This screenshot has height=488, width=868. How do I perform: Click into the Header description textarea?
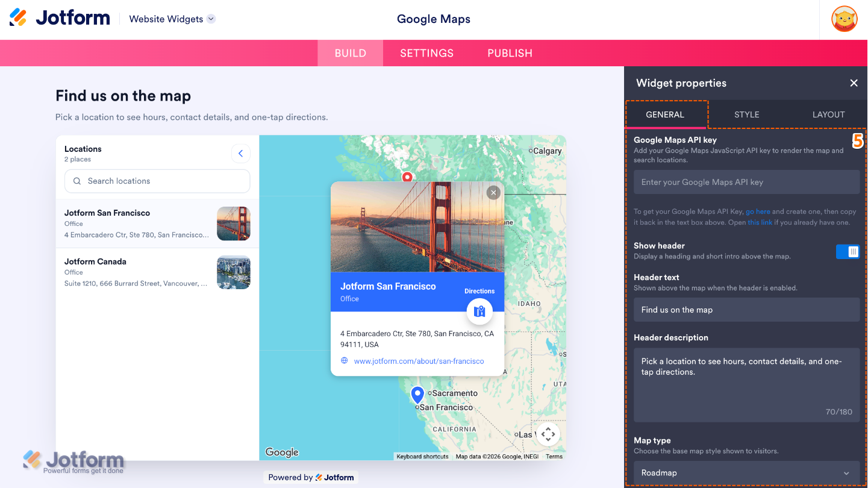click(746, 384)
